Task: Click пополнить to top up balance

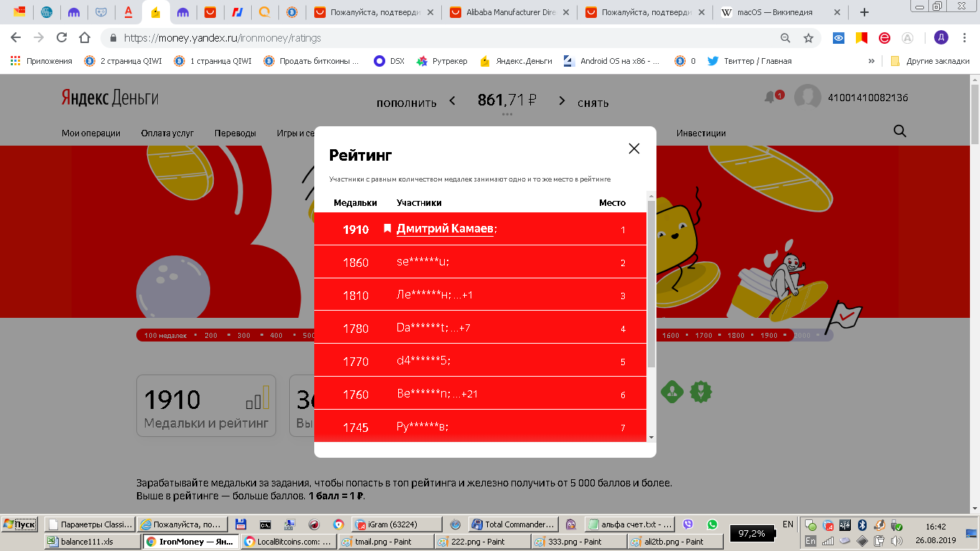Action: (406, 103)
